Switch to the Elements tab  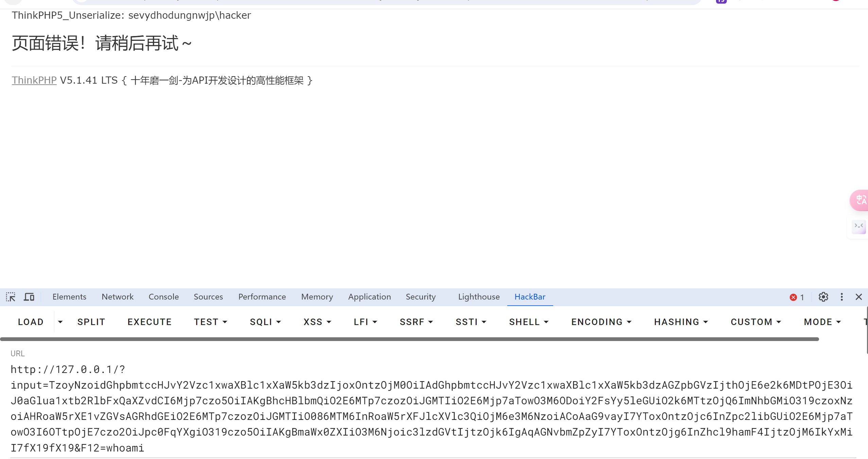point(69,297)
